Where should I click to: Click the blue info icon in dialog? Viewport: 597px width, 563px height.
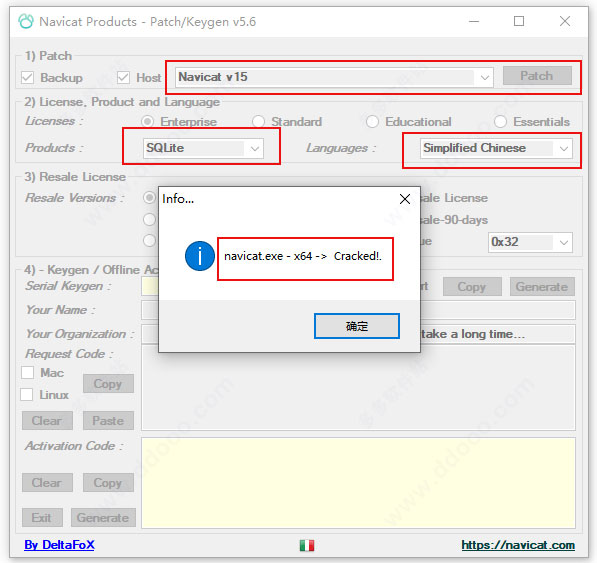point(200,256)
